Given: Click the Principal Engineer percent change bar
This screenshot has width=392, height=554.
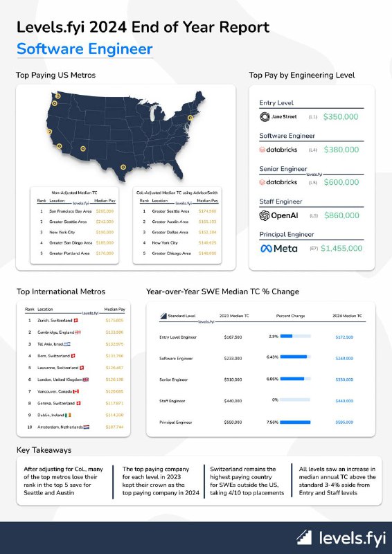Looking at the screenshot, I should (295, 422).
